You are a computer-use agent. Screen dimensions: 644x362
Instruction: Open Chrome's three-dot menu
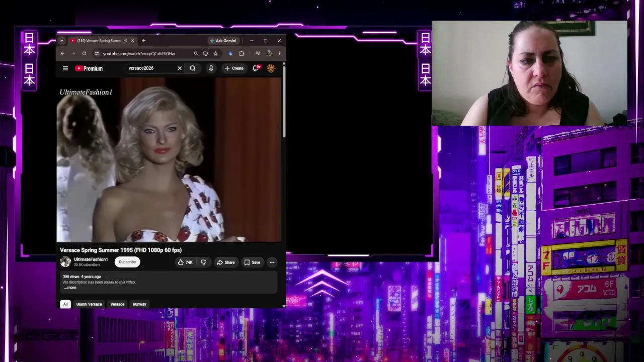(279, 53)
